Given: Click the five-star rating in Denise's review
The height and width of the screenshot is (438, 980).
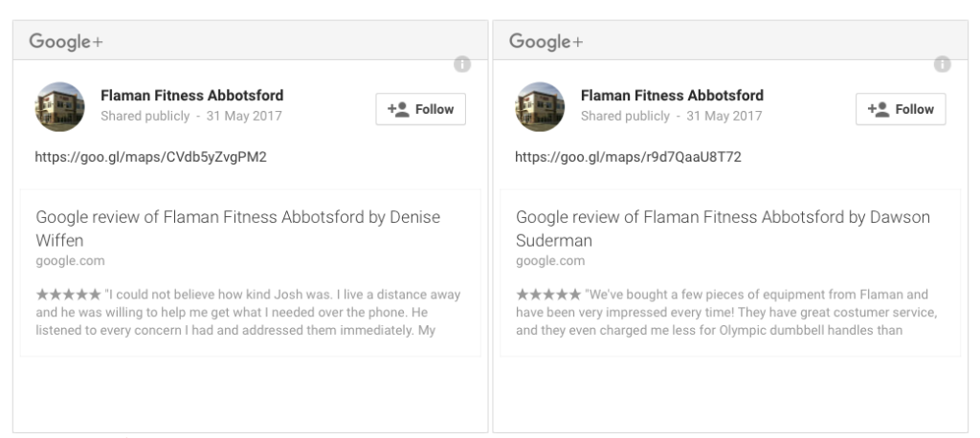Looking at the screenshot, I should coord(68,295).
